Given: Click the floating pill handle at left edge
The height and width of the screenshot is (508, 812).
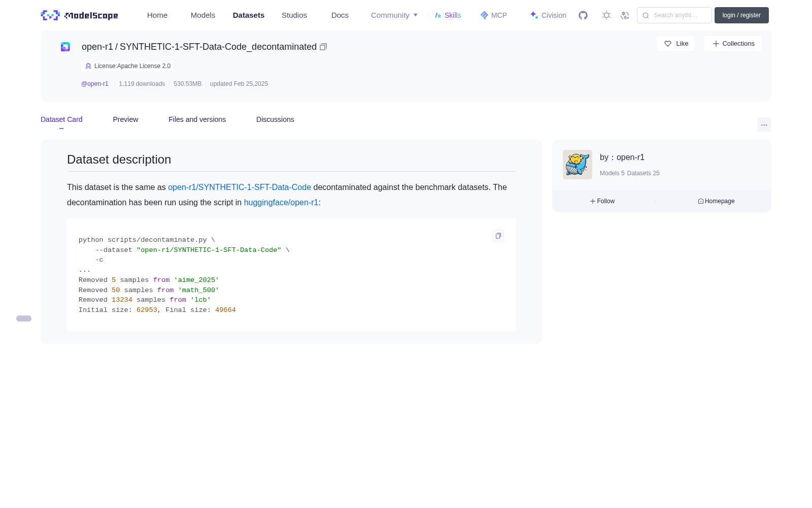Looking at the screenshot, I should [x=24, y=319].
